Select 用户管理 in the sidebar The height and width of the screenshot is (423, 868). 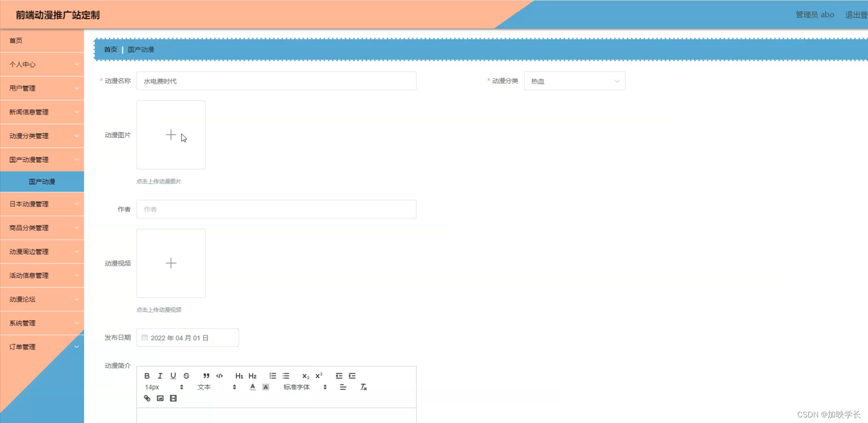coord(42,88)
